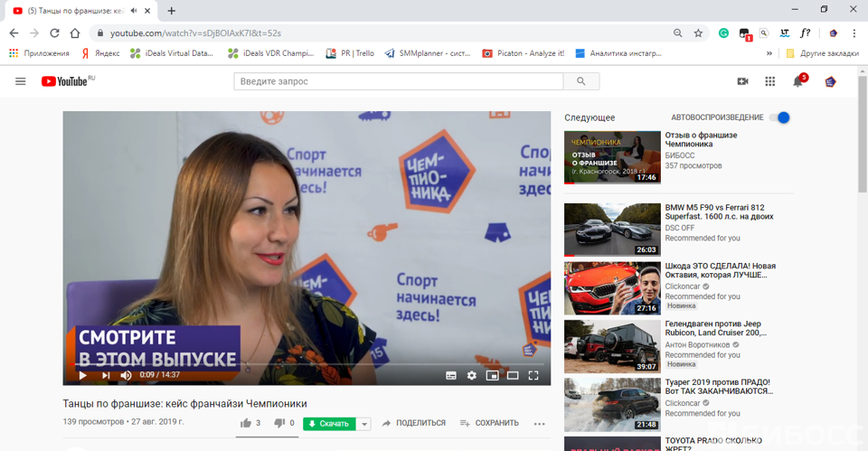Open the DSC OFF channel link
The height and width of the screenshot is (451, 868).
[x=679, y=228]
